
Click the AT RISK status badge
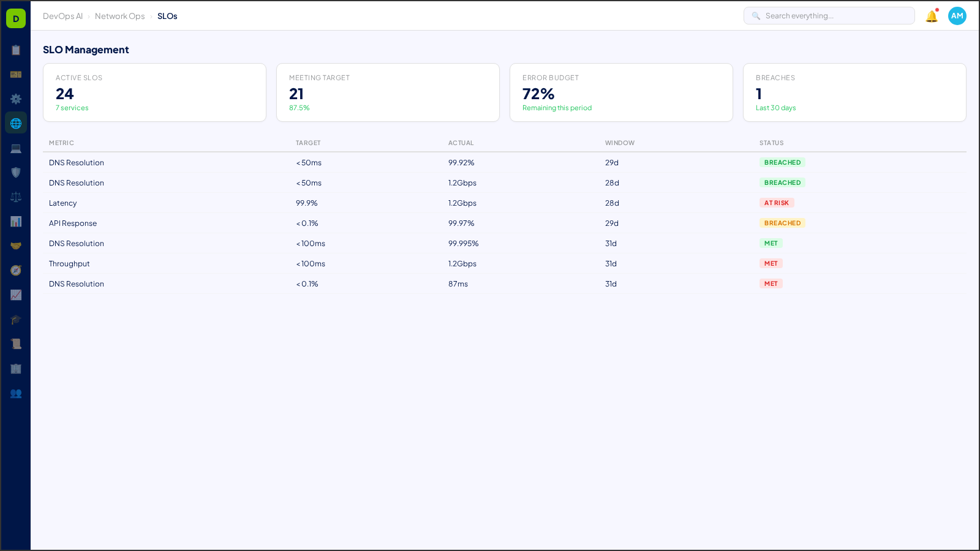(777, 203)
